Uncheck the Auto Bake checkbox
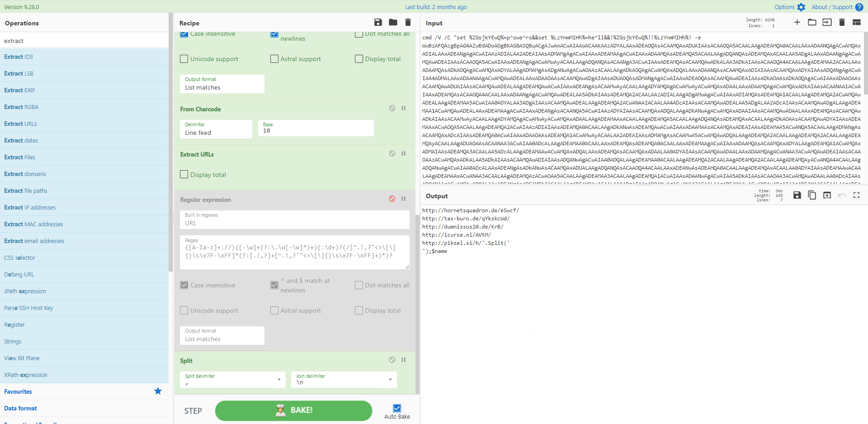Image resolution: width=868 pixels, height=424 pixels. tap(397, 408)
